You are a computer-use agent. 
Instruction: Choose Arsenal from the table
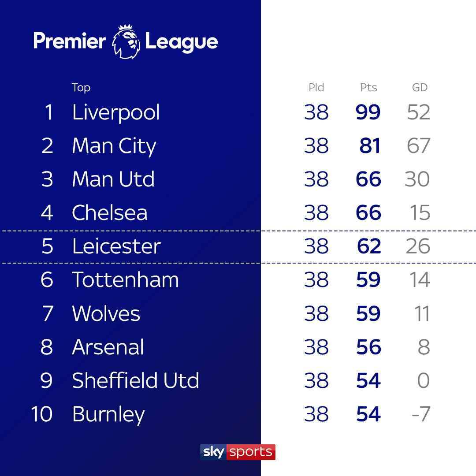(x=108, y=347)
